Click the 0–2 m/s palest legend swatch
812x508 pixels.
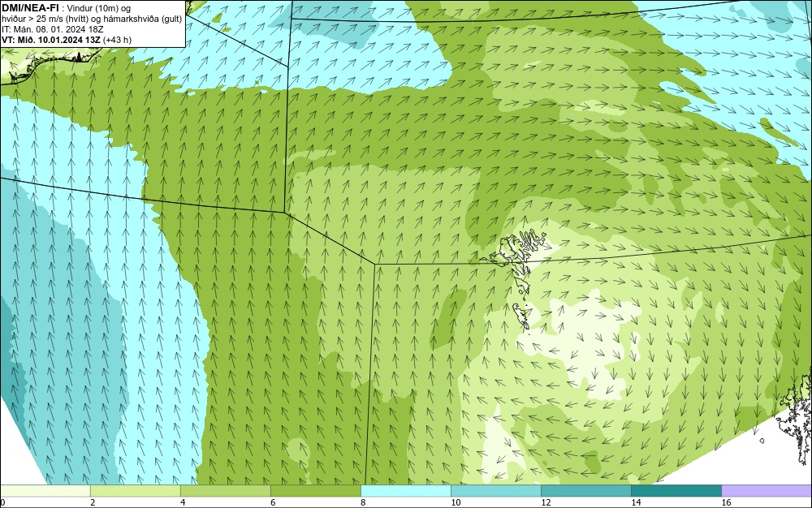click(x=45, y=491)
